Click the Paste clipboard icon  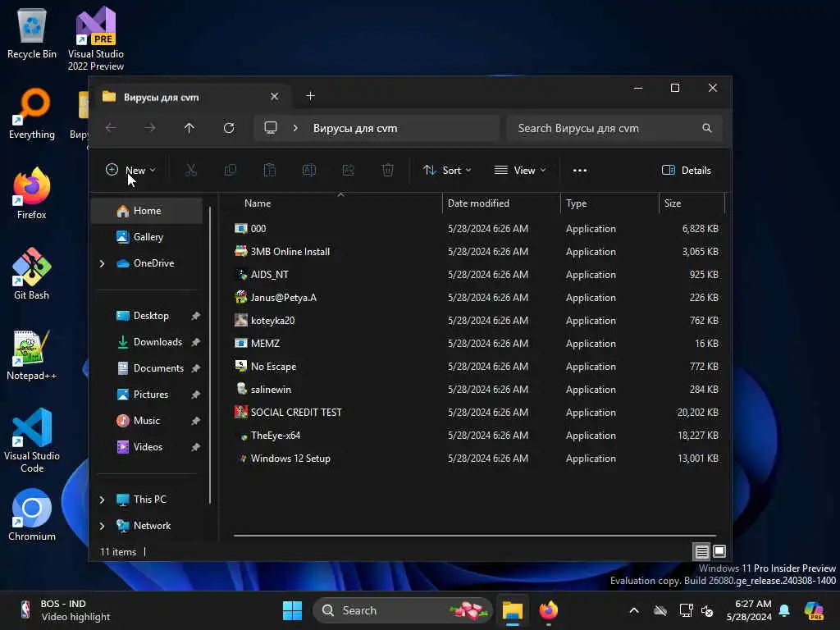click(x=269, y=171)
